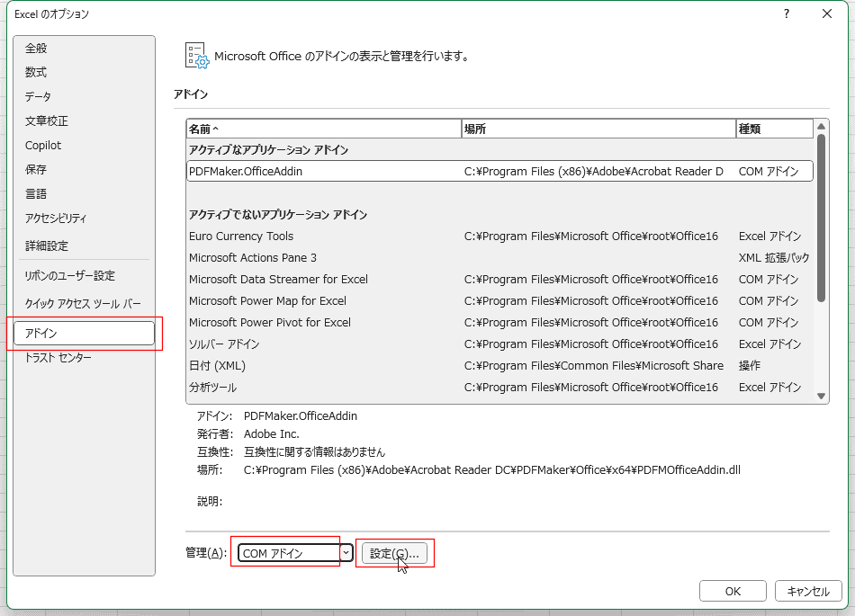Screen dimensions: 855x616
Task: Click the add-in list scroll up arrow
Action: tap(821, 128)
